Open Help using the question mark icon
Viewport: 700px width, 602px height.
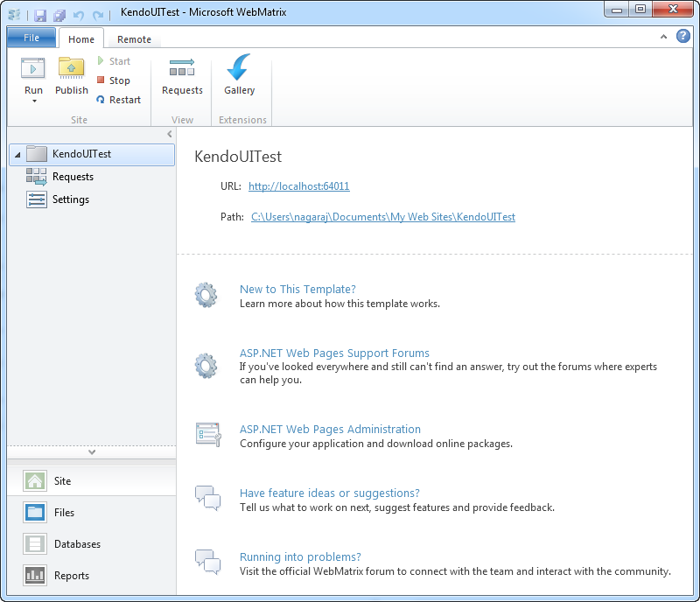click(683, 37)
